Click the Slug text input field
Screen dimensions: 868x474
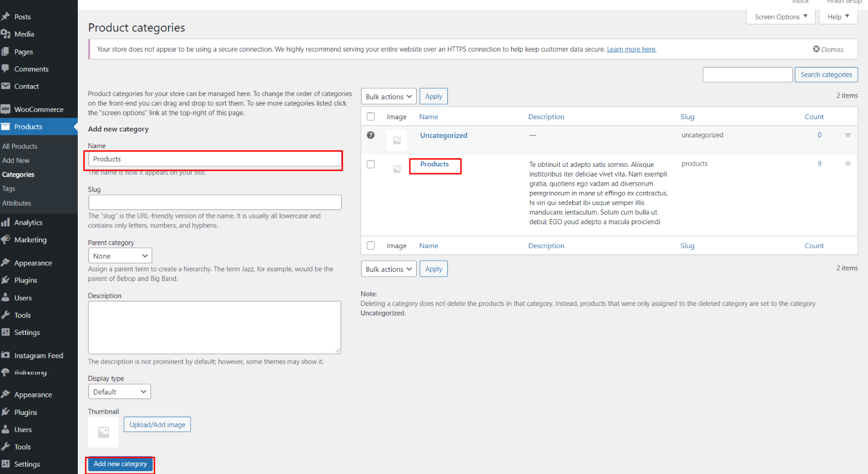pyautogui.click(x=215, y=203)
